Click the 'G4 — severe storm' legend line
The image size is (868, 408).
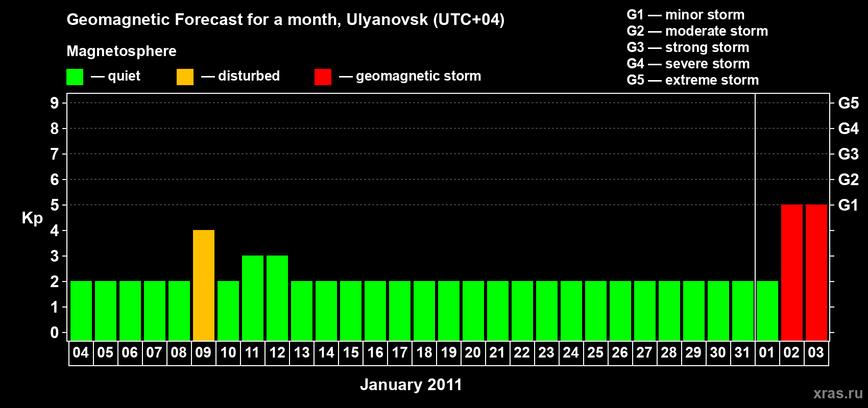(688, 64)
